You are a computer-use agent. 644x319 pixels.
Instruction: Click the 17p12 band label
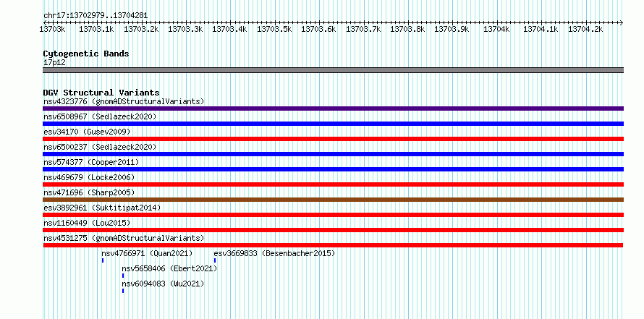(54, 63)
